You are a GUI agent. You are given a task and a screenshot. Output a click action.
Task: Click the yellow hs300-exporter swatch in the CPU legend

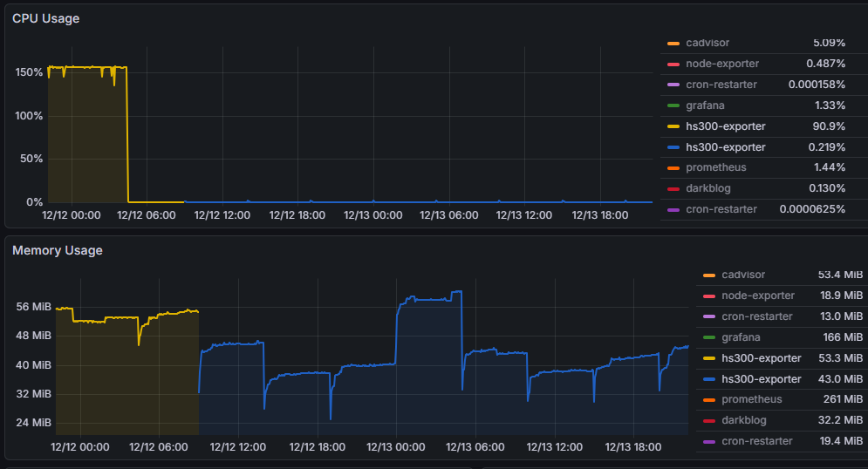tap(673, 126)
